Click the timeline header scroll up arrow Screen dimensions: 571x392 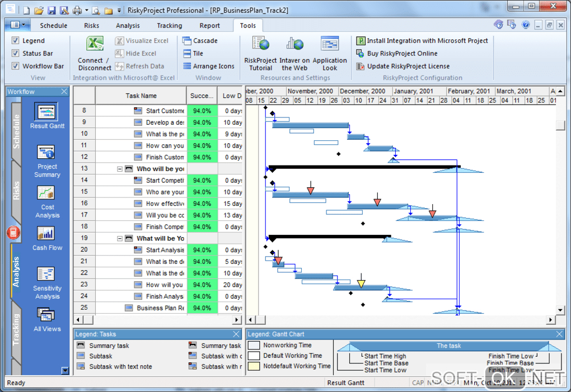560,91
